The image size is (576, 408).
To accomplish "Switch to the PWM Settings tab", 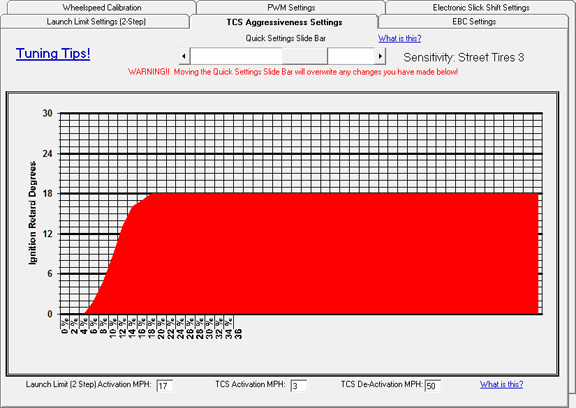I will click(291, 7).
